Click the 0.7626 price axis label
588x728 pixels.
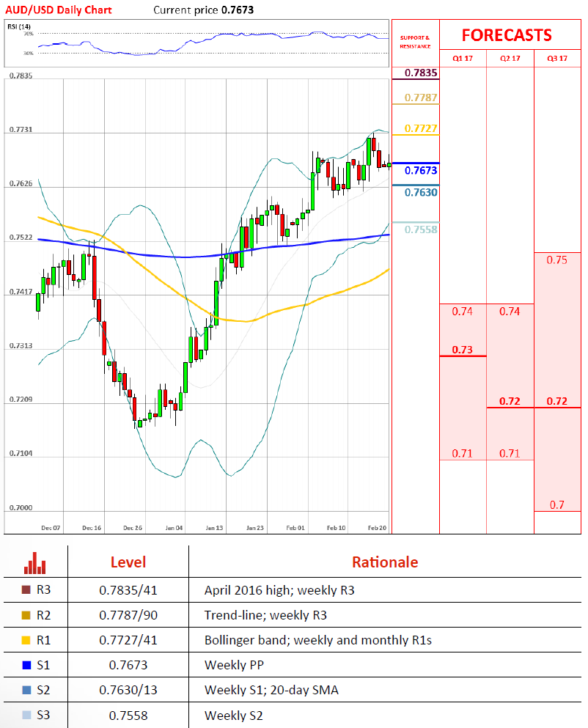[x=21, y=184]
